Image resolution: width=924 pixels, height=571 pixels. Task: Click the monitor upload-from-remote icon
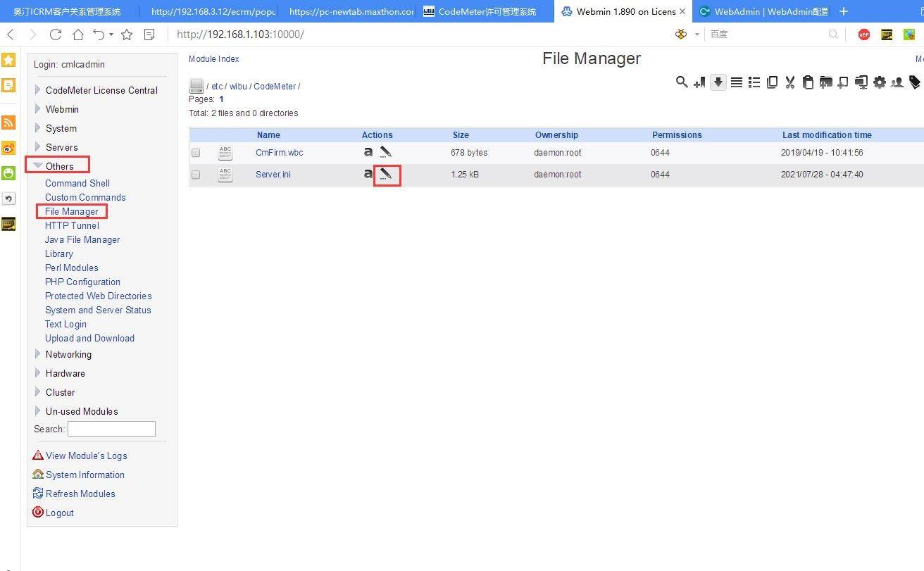click(861, 82)
